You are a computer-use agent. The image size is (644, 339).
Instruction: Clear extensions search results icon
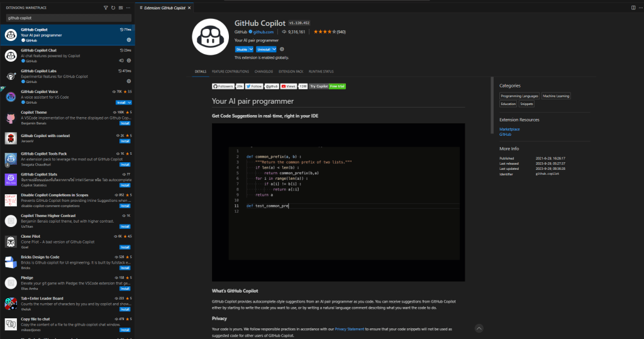click(x=120, y=8)
